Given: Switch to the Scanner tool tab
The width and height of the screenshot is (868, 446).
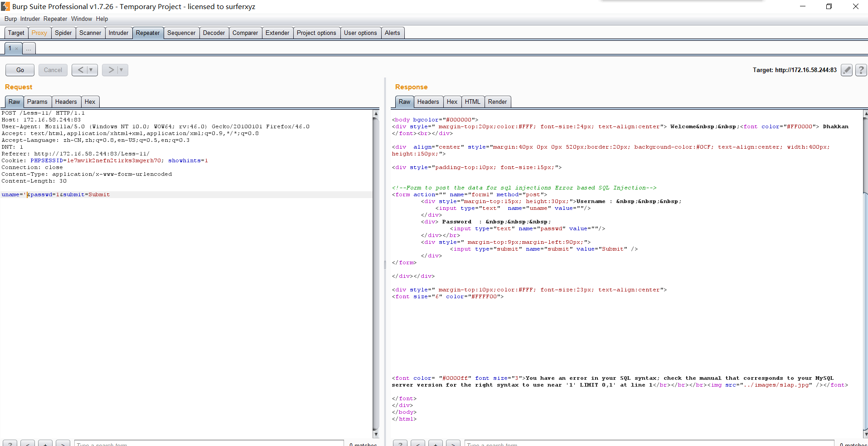Looking at the screenshot, I should point(90,33).
